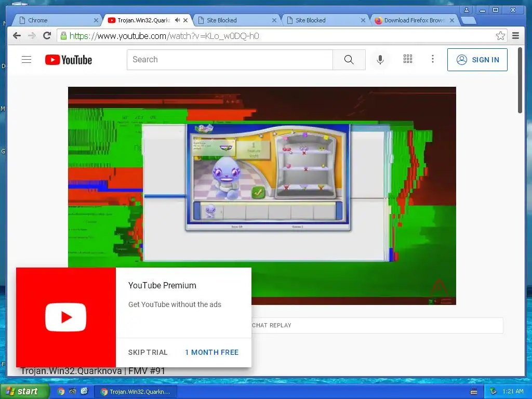This screenshot has width=532, height=399.
Task: Click the page vertical scrollbar
Action: click(520, 81)
